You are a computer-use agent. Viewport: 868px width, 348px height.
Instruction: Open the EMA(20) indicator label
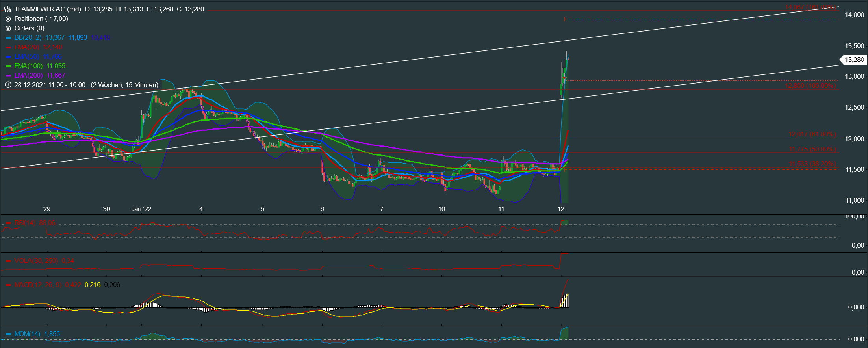coord(27,47)
